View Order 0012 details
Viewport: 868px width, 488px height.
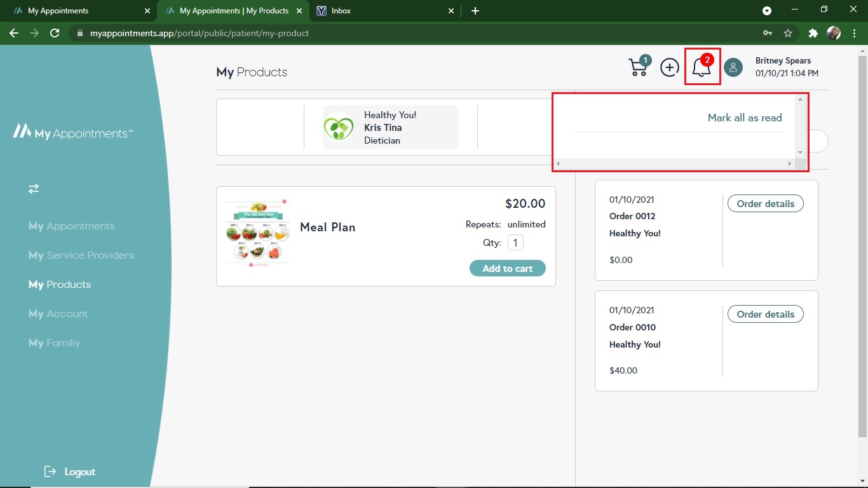tap(765, 204)
